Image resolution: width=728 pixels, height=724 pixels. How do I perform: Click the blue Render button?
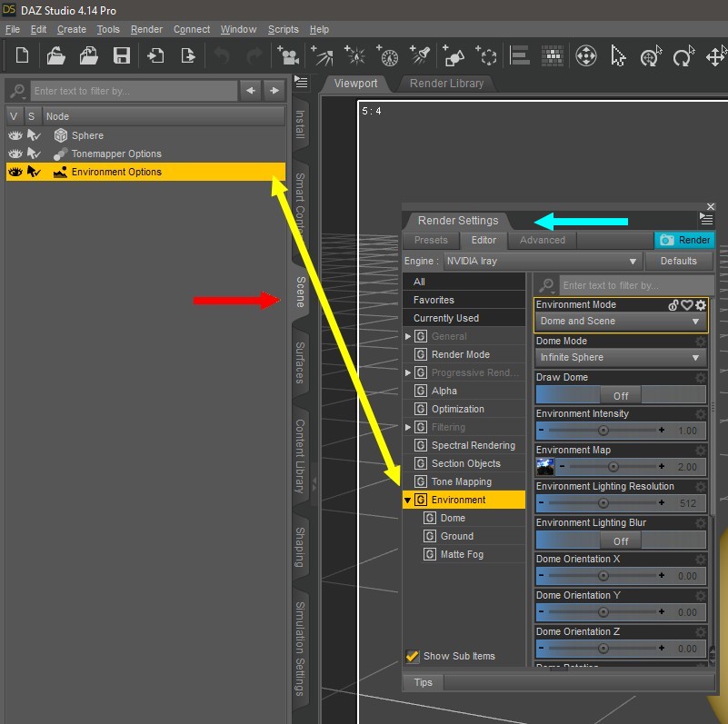tap(684, 240)
